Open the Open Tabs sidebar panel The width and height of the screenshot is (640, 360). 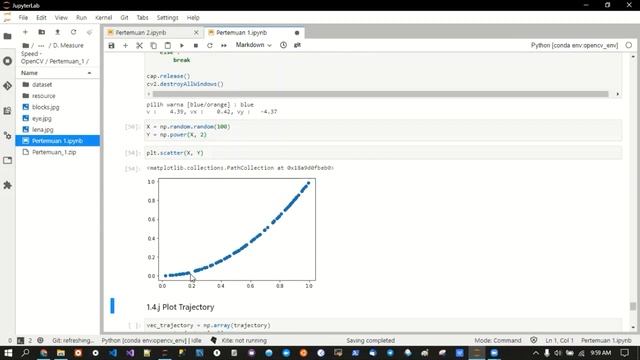7,160
